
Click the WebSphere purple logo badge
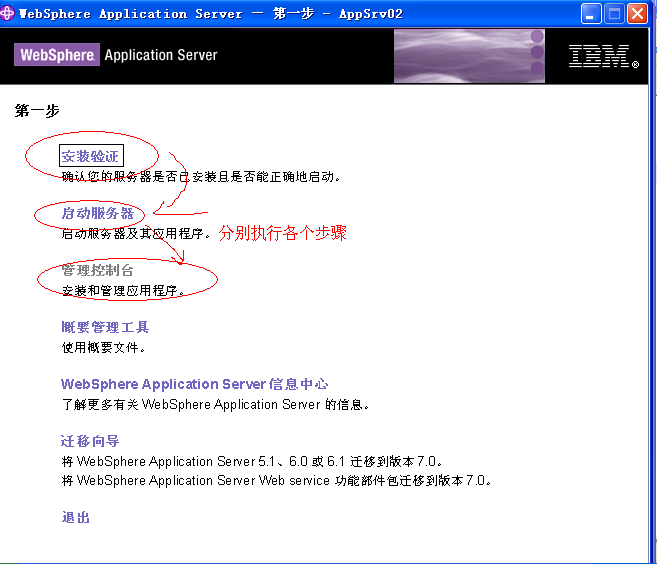tap(57, 54)
